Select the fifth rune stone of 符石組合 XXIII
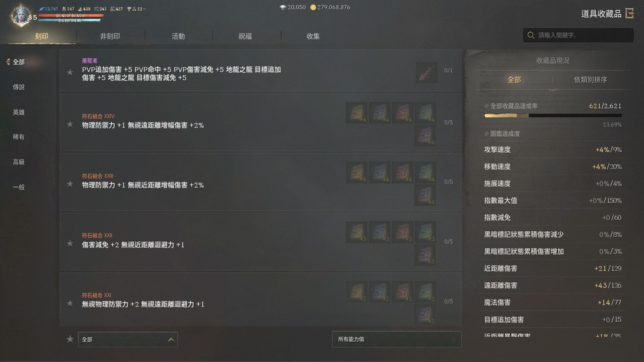The height and width of the screenshot is (362, 644). (x=425, y=195)
